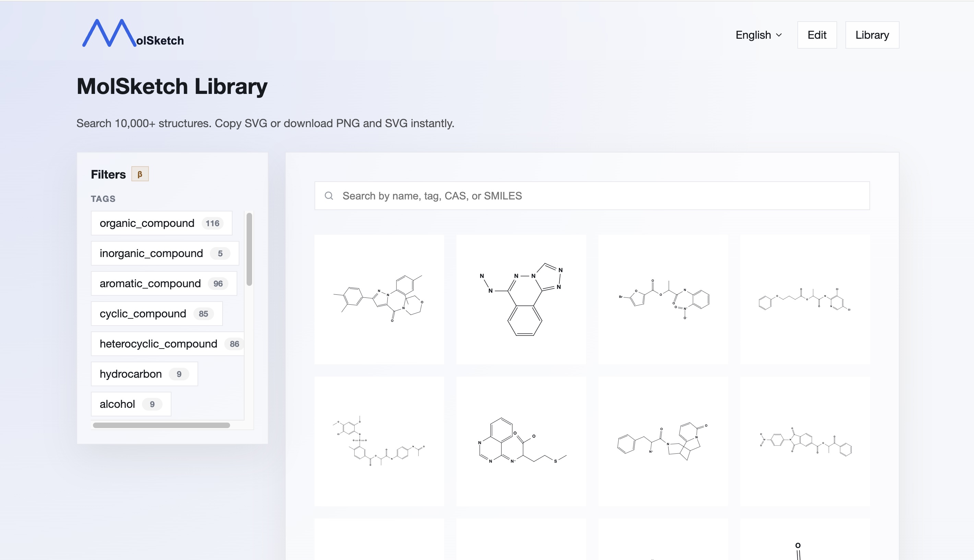Click the beta badge next to Filters
The height and width of the screenshot is (560, 974).
[x=140, y=174]
